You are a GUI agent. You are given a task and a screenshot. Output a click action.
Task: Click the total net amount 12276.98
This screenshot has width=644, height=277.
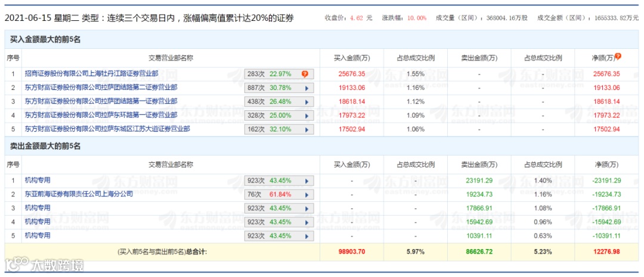[x=606, y=251]
